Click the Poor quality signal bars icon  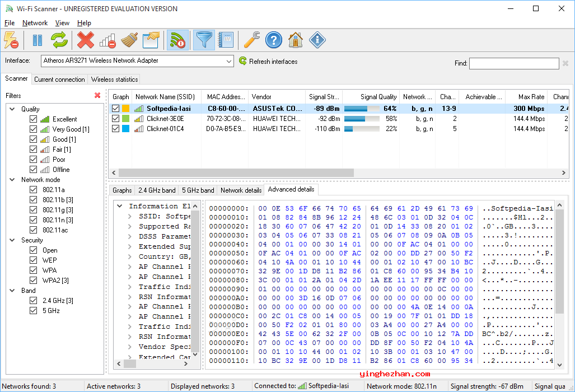[45, 160]
